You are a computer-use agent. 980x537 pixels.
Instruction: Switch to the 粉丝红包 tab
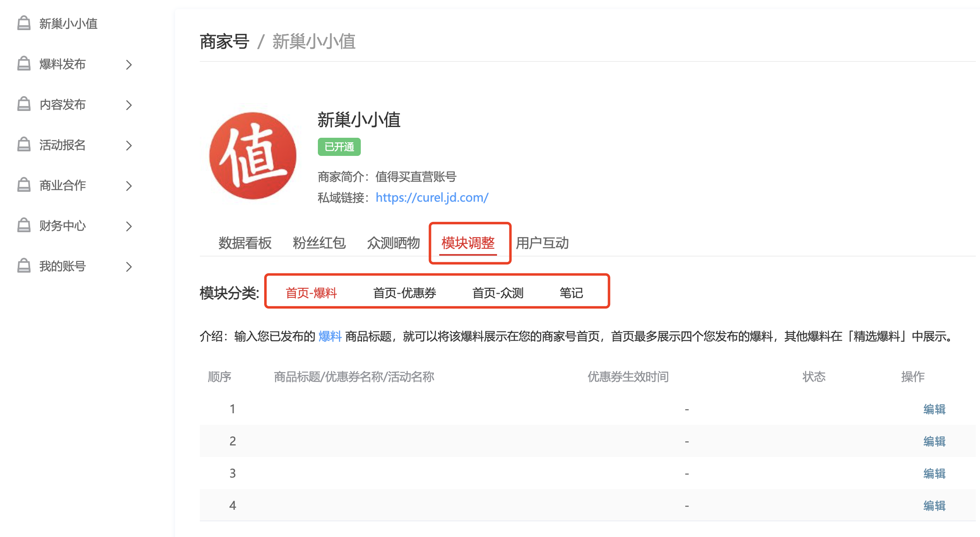(x=319, y=243)
